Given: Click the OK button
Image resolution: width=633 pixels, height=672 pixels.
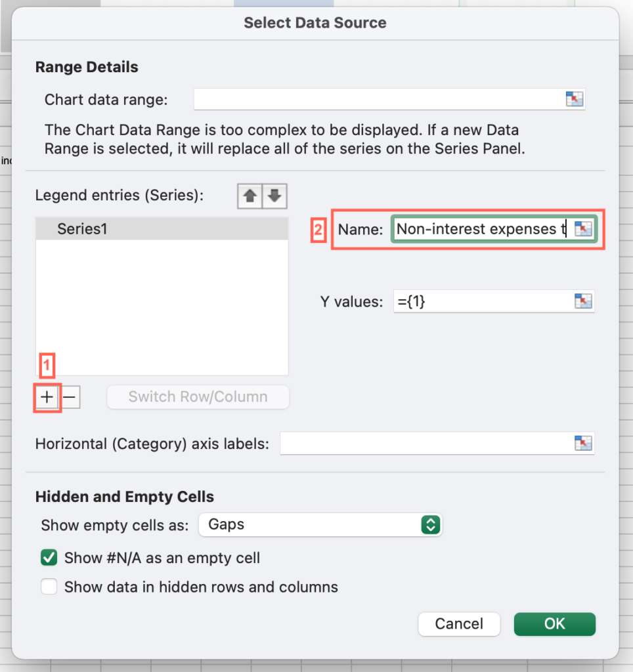Looking at the screenshot, I should [554, 624].
